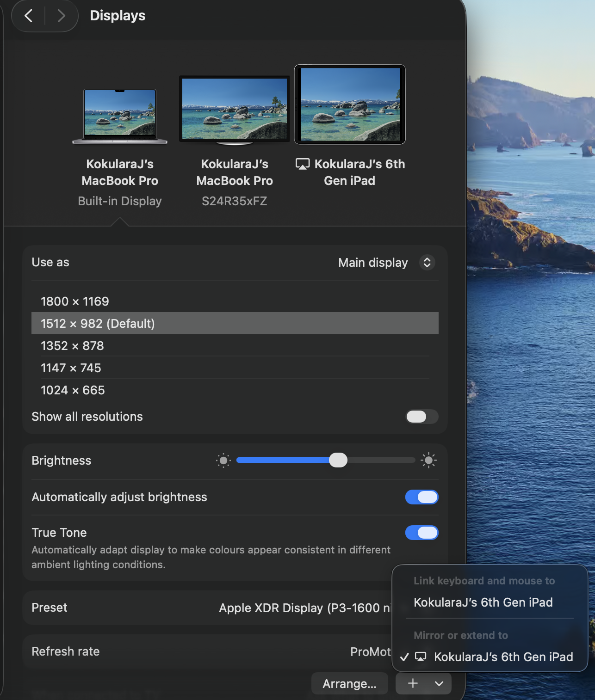Click the Preset label
The image size is (595, 700).
coord(50,608)
